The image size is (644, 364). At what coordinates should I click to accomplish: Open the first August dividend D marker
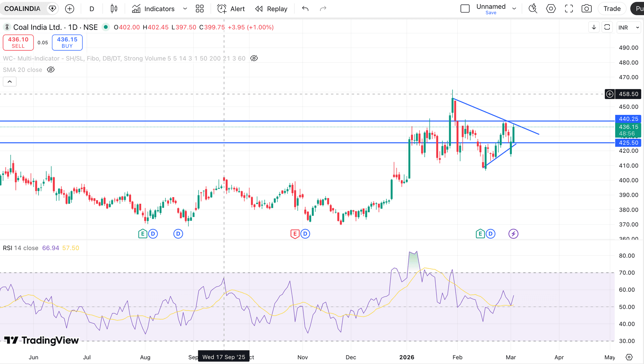pyautogui.click(x=153, y=234)
